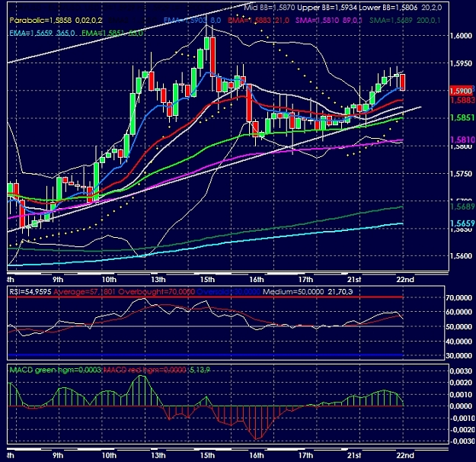Click 9th on the main chart date axis
Viewport: 476px width, 462px height.
coord(58,279)
